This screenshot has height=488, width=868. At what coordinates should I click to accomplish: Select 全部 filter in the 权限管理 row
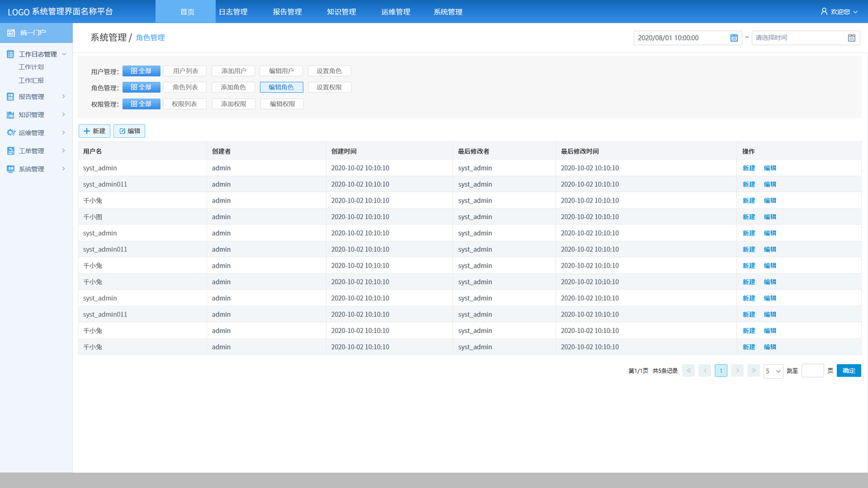(142, 104)
